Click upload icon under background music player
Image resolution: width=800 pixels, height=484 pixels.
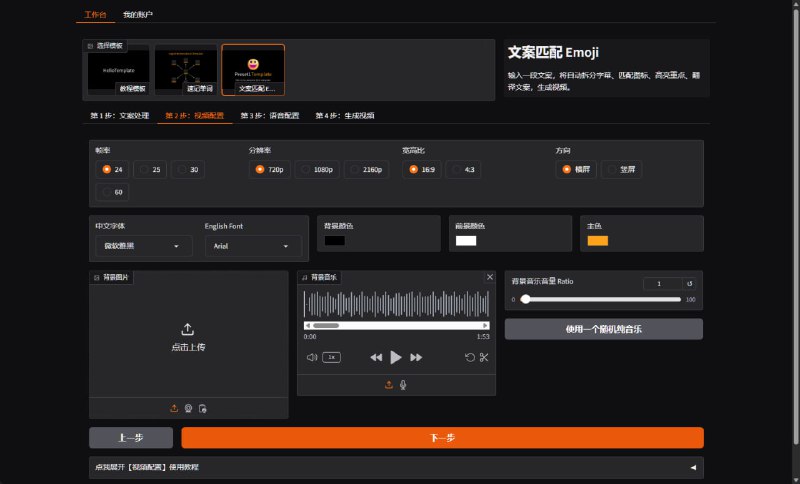click(389, 385)
